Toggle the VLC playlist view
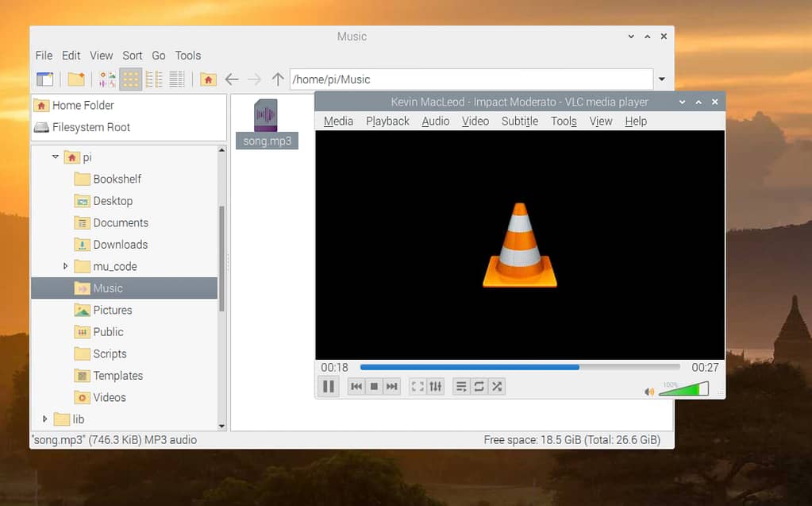 tap(461, 387)
